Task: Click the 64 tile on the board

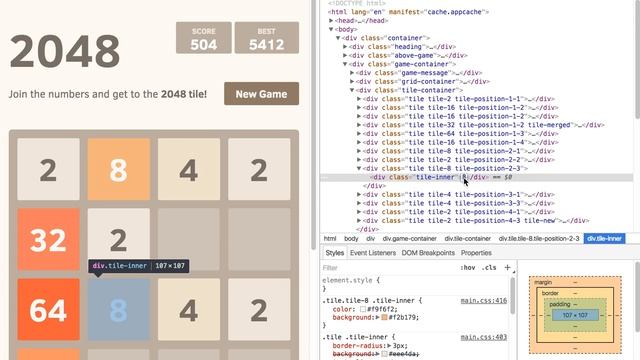Action: (48, 309)
